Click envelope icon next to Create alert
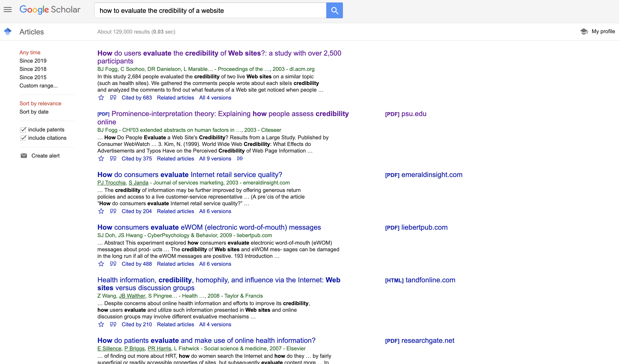The width and height of the screenshot is (619, 364). [x=24, y=156]
